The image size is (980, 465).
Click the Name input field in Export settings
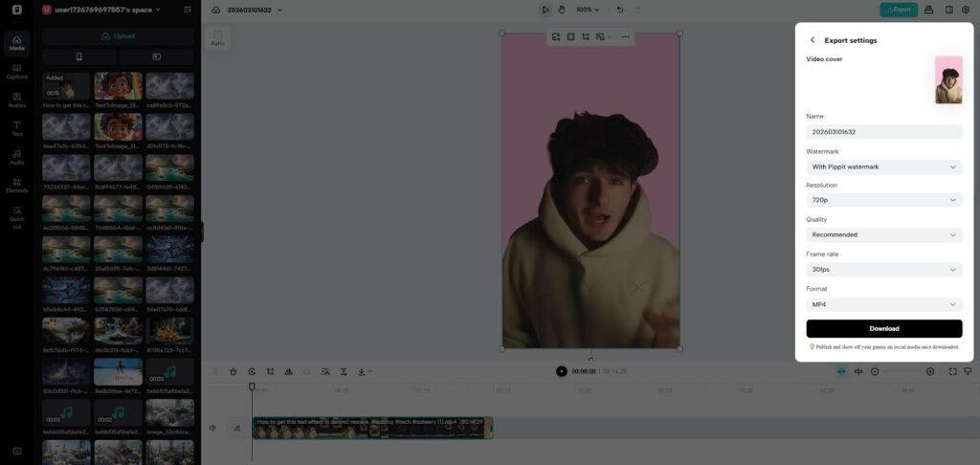[x=883, y=131]
